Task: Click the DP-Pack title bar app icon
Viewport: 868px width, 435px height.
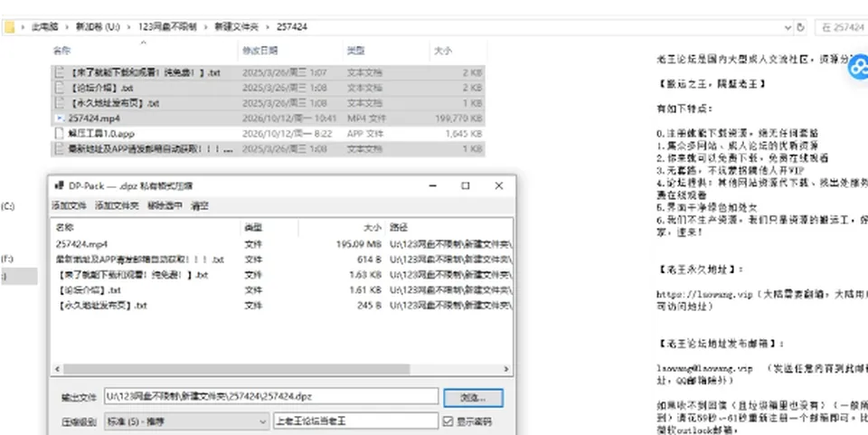Action: pyautogui.click(x=59, y=186)
